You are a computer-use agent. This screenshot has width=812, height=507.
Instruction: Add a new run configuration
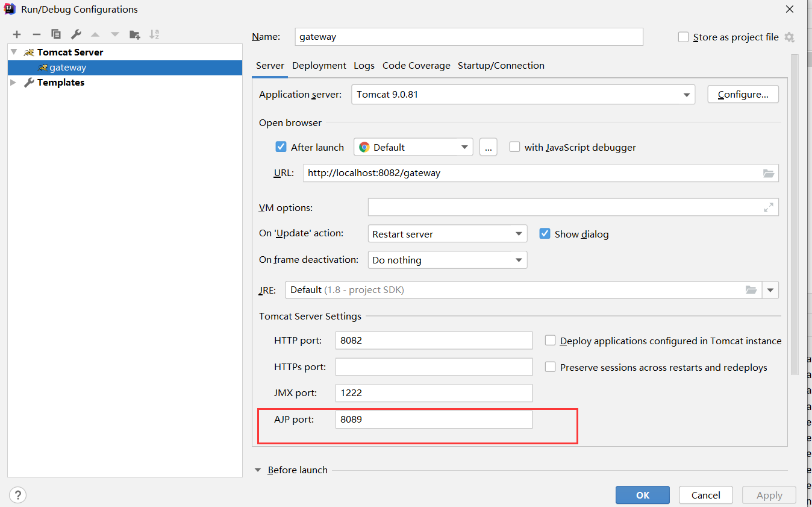coord(16,34)
